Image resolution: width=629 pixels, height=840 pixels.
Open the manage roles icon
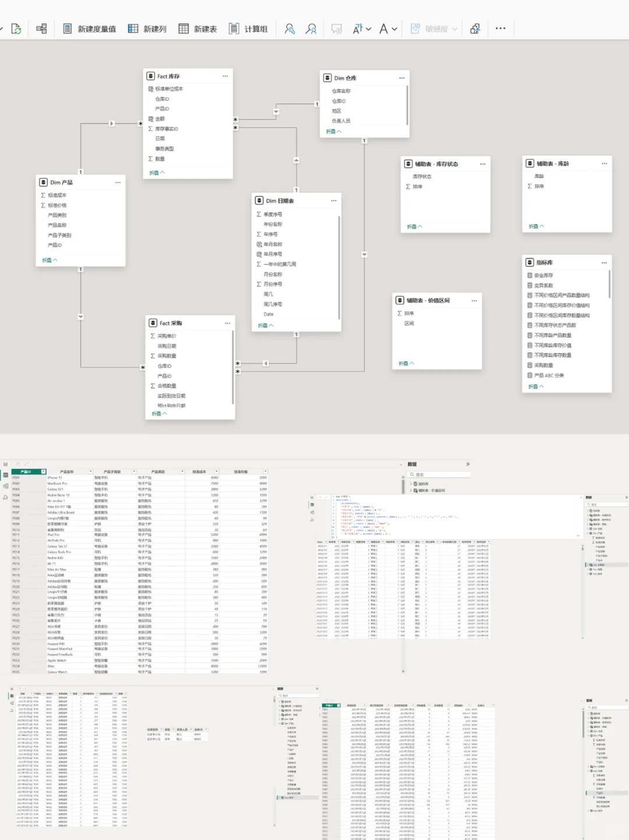pyautogui.click(x=289, y=29)
